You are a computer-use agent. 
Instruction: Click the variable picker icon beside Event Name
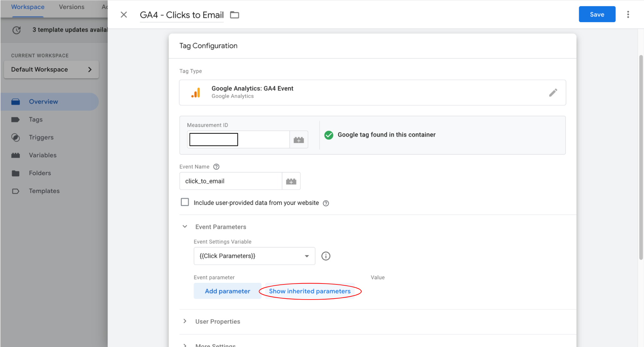coord(291,181)
